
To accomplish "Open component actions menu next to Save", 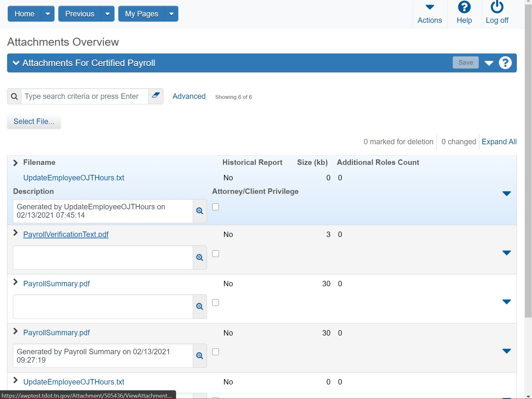I will click(x=489, y=63).
